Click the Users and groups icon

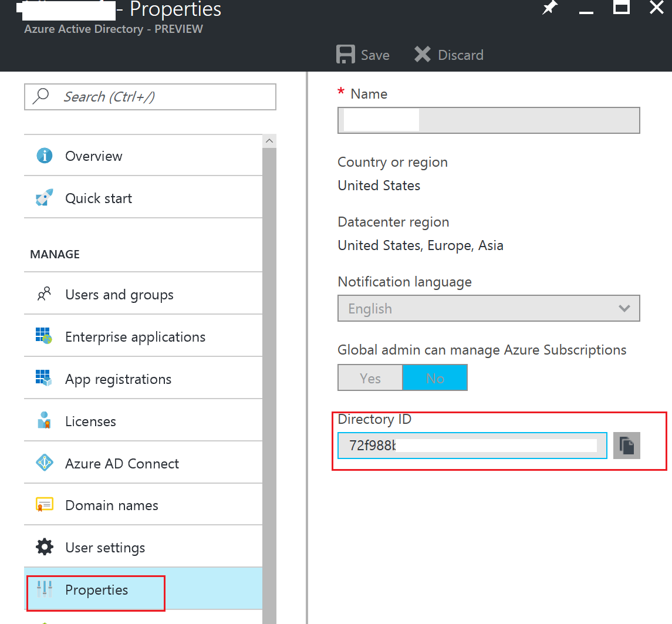pos(44,293)
